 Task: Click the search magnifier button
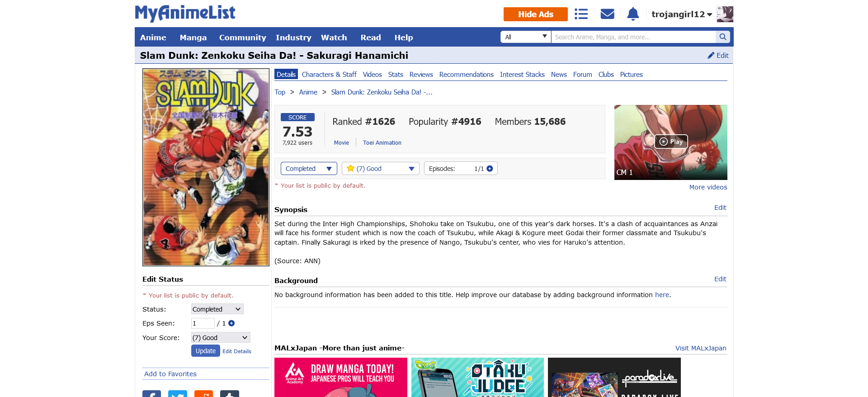722,37
